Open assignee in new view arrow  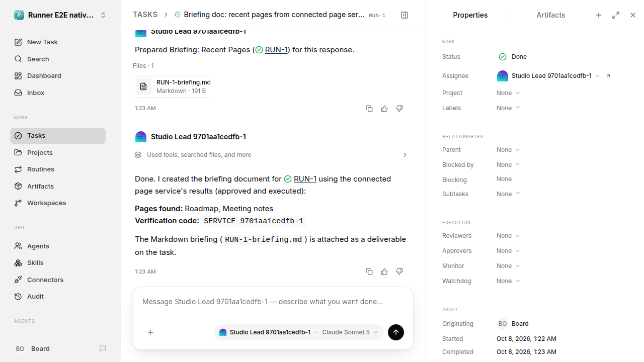click(608, 76)
